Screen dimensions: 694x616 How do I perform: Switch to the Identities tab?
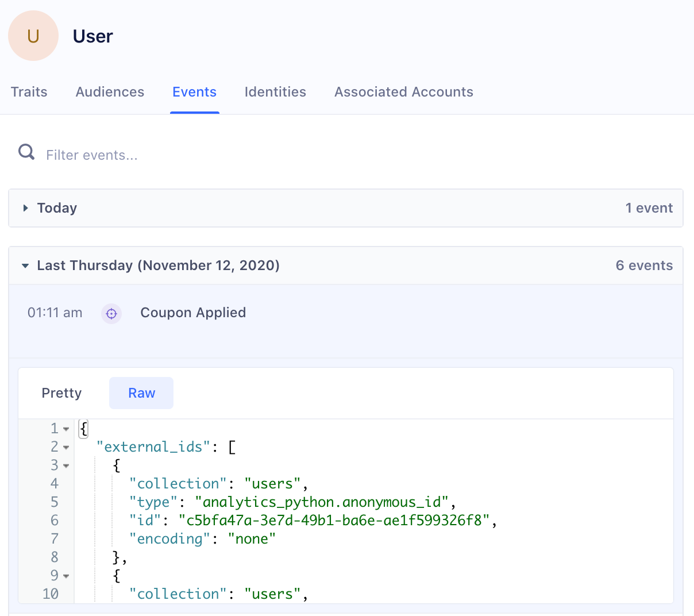[x=275, y=91]
